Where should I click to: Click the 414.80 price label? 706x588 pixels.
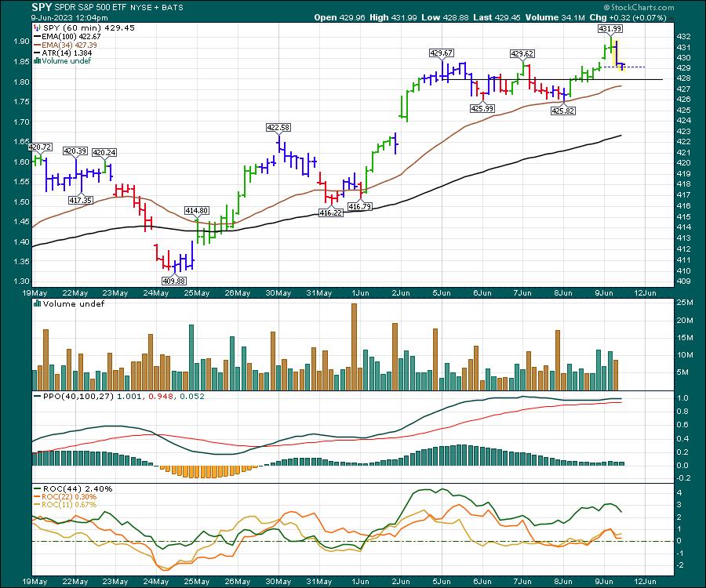[x=197, y=211]
